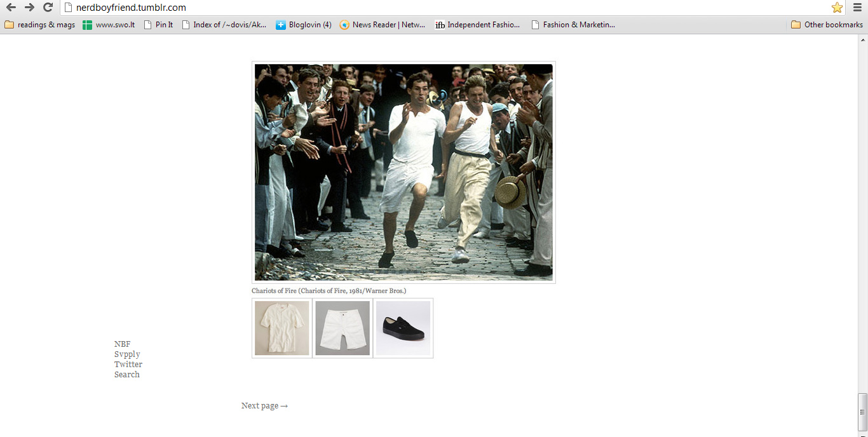Open the Fashion & Marketing bookmark
Image resolution: width=868 pixels, height=437 pixels.
pyautogui.click(x=573, y=25)
